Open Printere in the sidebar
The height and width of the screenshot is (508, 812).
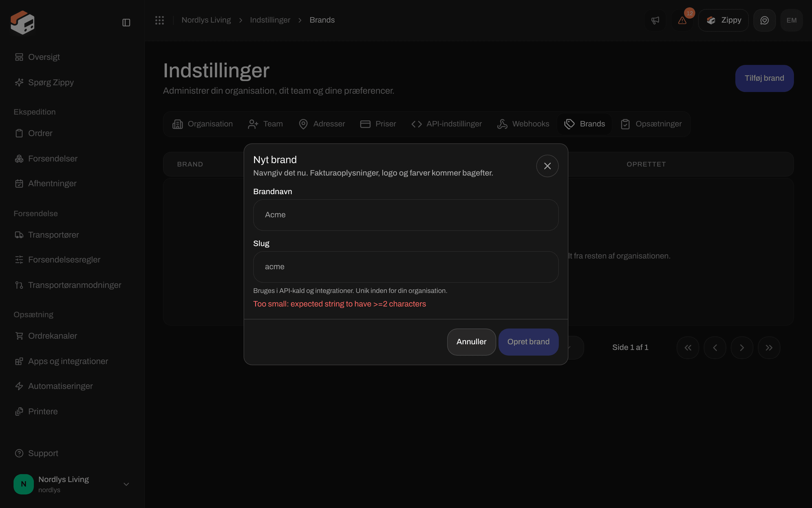(x=72, y=411)
